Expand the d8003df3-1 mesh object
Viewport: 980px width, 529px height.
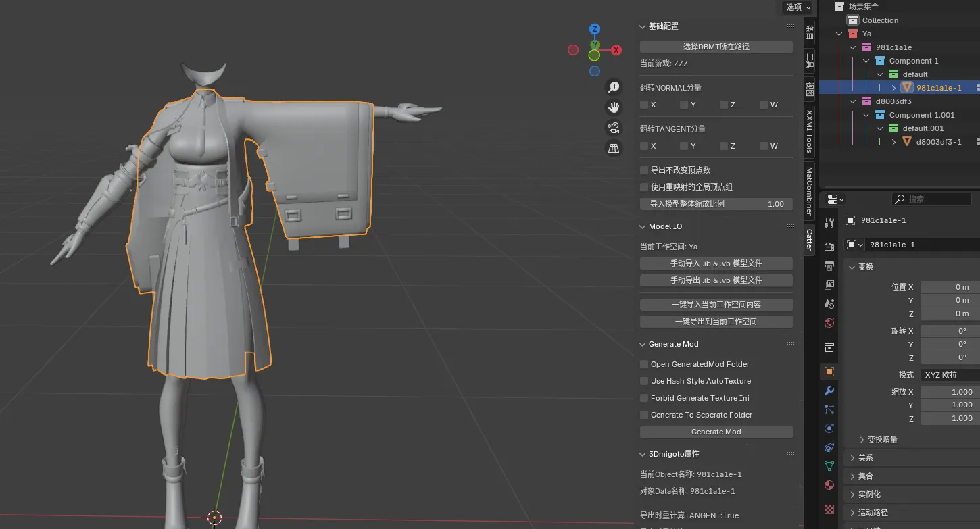point(893,142)
